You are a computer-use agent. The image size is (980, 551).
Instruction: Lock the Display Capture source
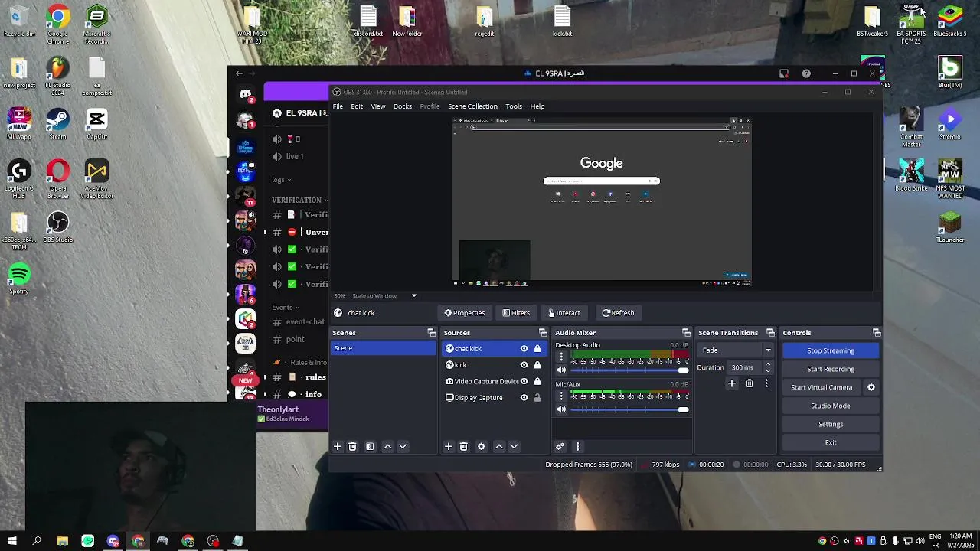coord(537,398)
